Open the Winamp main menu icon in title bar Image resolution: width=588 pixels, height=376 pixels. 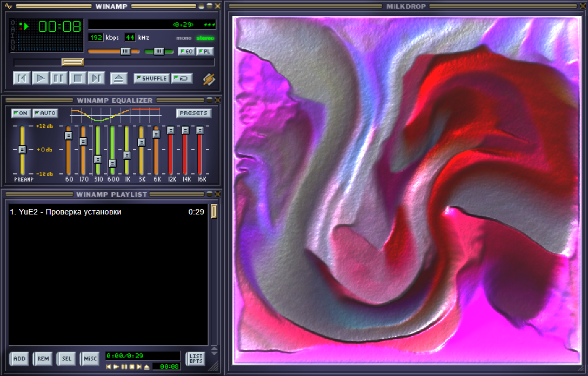pyautogui.click(x=8, y=6)
